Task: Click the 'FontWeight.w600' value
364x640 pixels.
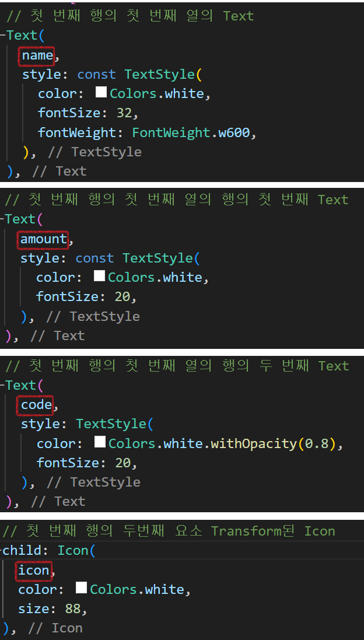Action: [x=191, y=132]
